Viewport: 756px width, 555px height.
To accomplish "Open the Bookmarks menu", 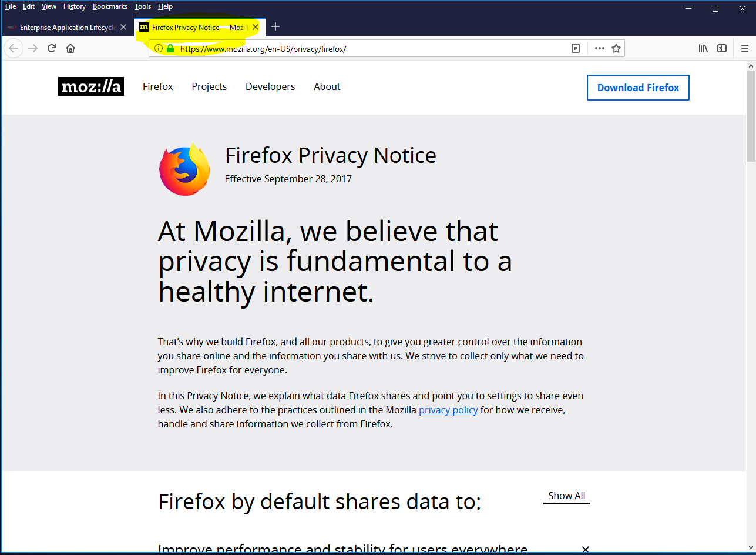I will point(110,6).
